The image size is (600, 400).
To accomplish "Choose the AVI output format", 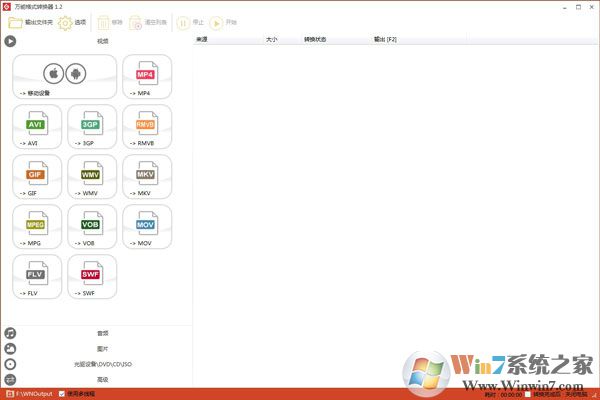I will tap(37, 127).
